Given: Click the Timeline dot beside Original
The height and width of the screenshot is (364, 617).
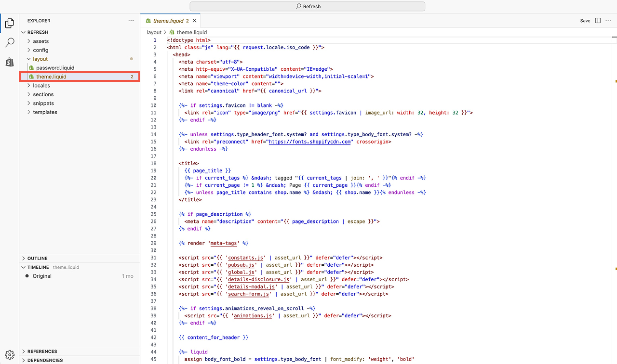Looking at the screenshot, I should (27, 276).
